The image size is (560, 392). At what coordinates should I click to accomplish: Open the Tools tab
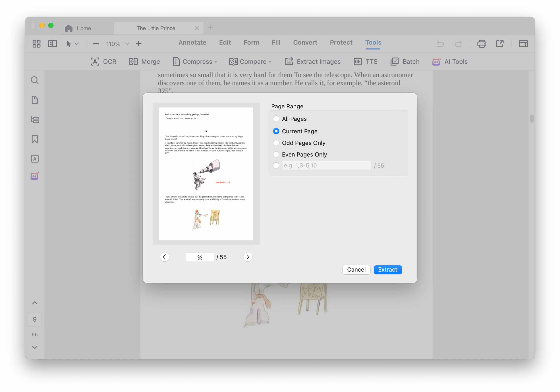click(373, 43)
